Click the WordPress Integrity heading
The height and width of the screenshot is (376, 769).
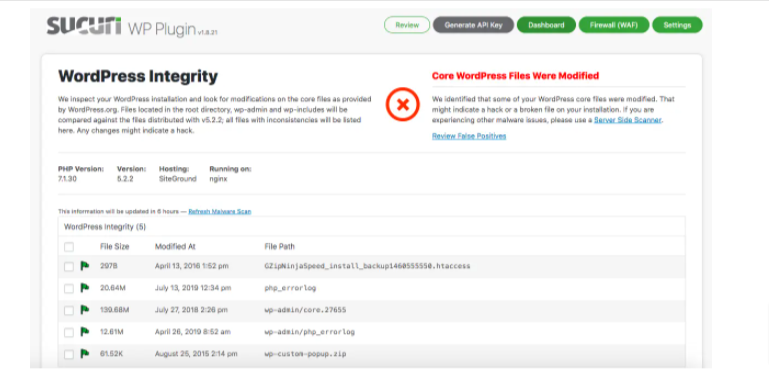click(138, 76)
